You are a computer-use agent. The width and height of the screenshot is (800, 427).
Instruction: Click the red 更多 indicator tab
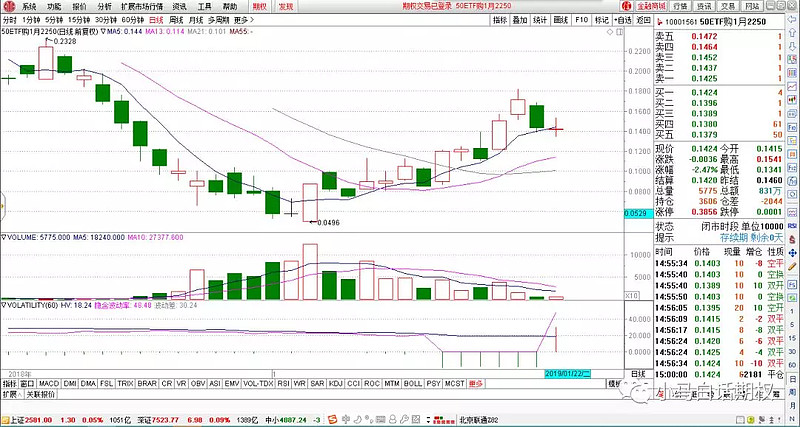point(476,384)
